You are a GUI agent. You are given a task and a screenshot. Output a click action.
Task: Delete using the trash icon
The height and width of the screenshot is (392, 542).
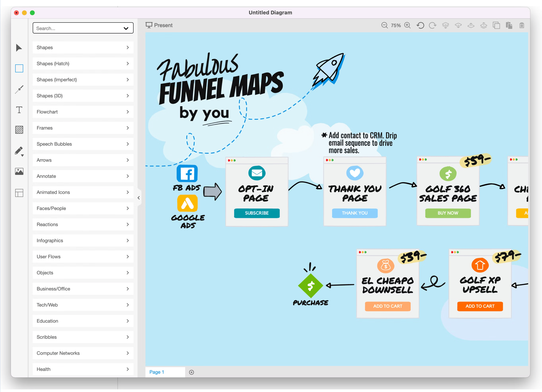click(x=522, y=25)
